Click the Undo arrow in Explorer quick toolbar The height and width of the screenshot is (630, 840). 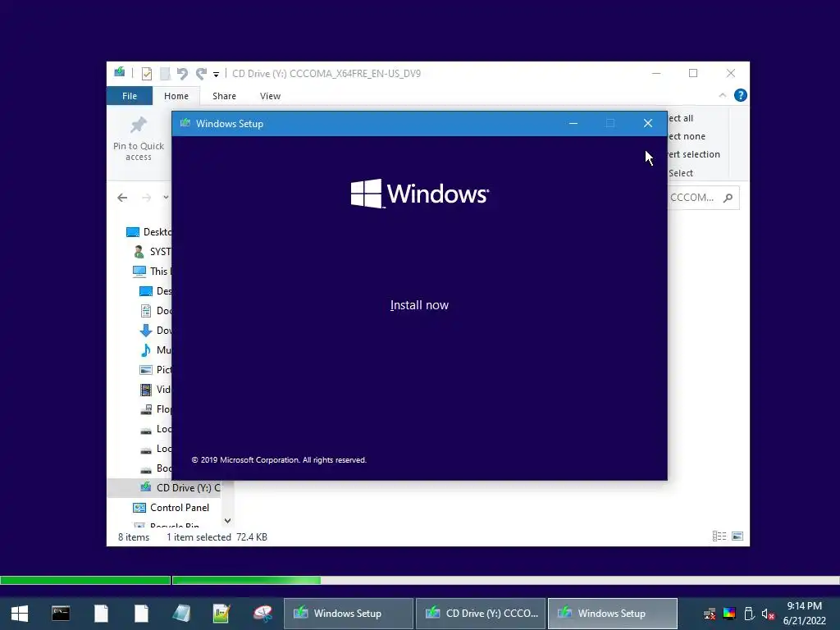click(x=183, y=73)
